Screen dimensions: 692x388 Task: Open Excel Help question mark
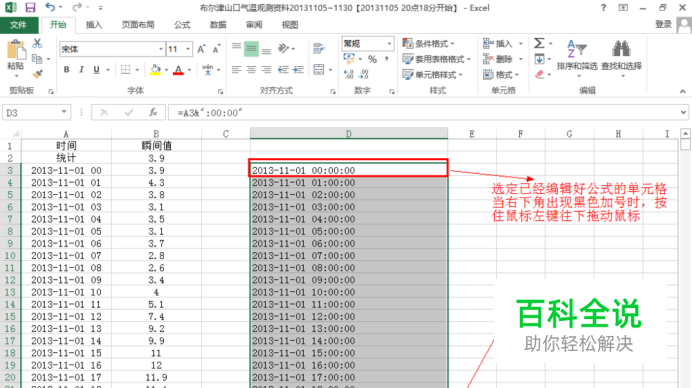point(603,8)
